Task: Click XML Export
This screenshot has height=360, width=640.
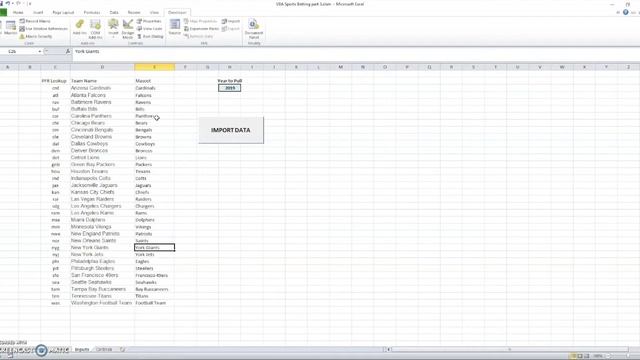Action: tap(231, 29)
